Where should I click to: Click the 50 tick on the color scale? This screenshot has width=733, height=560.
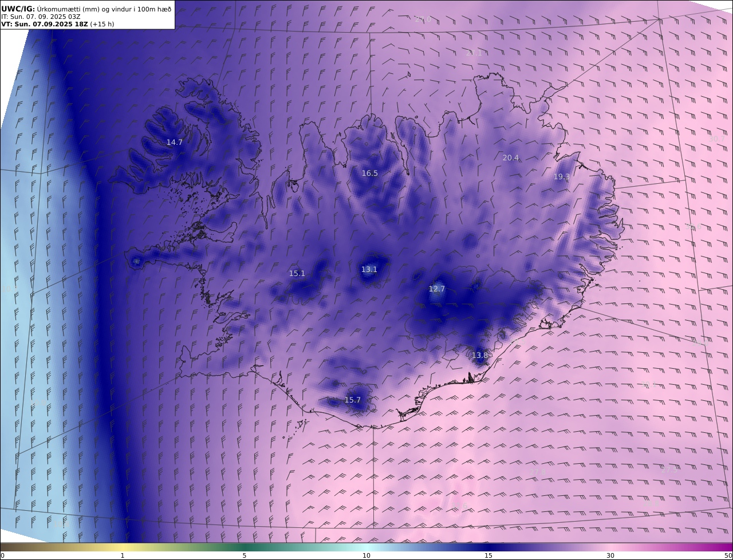pos(728,555)
